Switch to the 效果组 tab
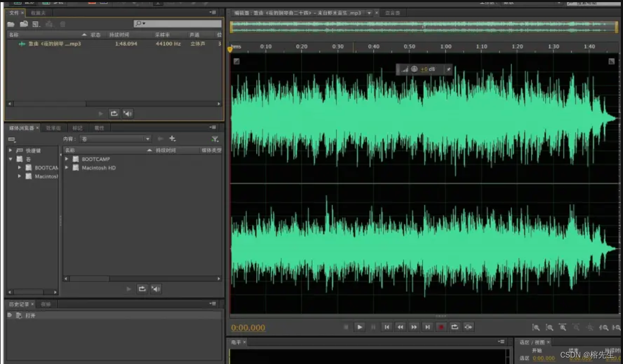The image size is (623, 364). coord(53,128)
